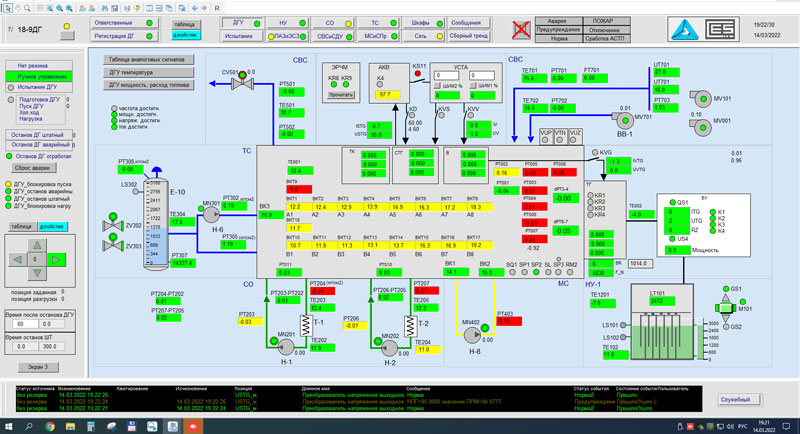Click the T-1 heat exchanger symbol

pos(306,325)
